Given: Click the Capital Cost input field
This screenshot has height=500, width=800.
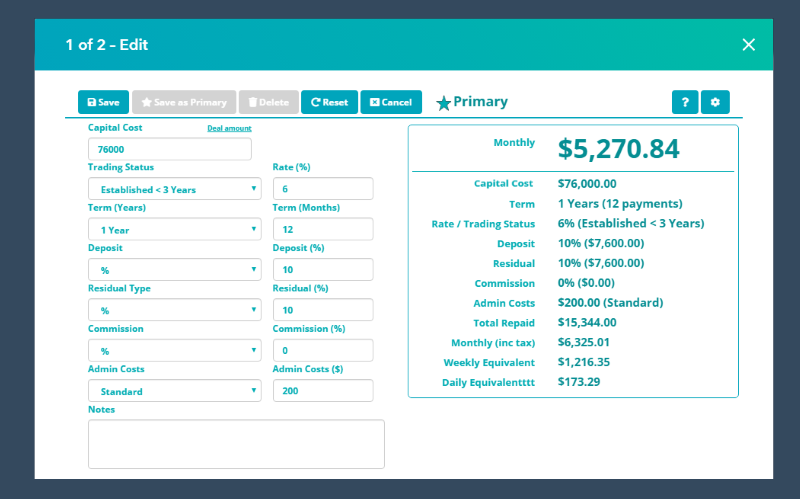Looking at the screenshot, I should 170,149.
